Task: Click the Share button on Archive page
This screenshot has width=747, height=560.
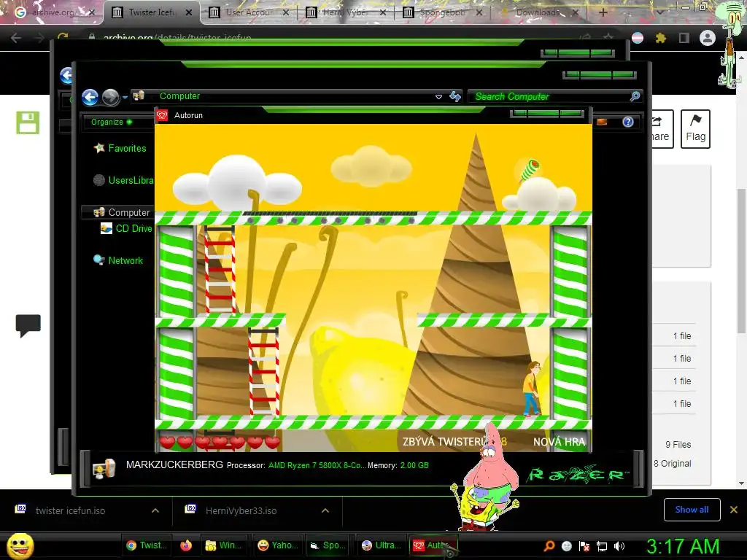Action: click(x=662, y=129)
